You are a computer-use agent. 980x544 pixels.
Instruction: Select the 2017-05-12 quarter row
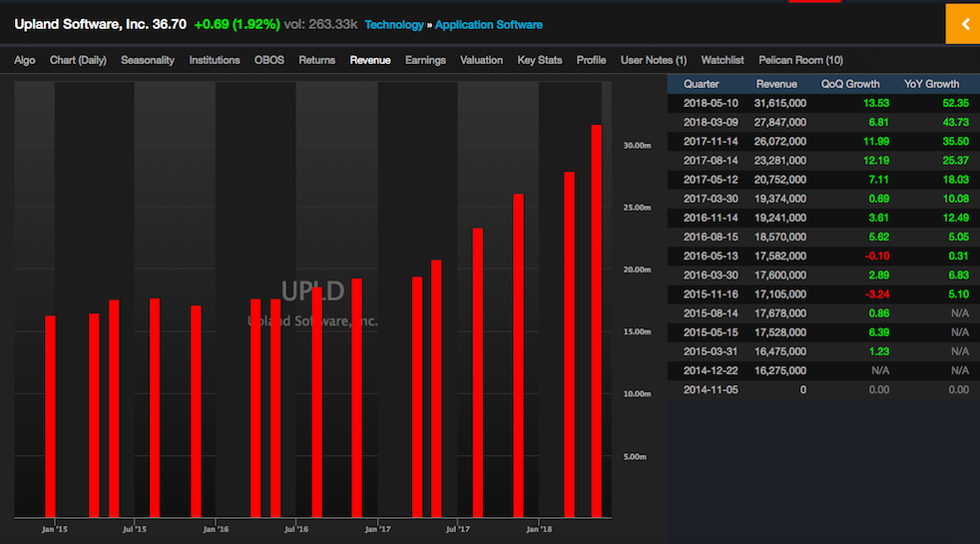[823, 180]
